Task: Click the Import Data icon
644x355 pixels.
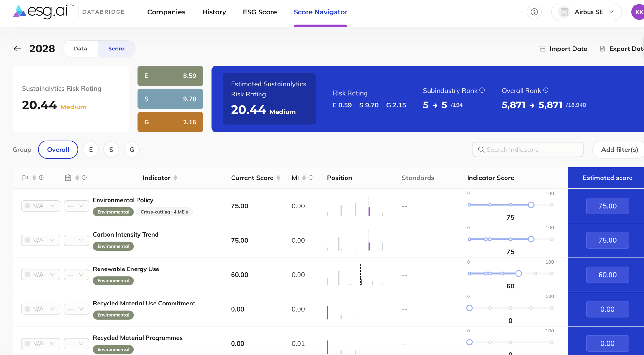Action: tap(543, 49)
